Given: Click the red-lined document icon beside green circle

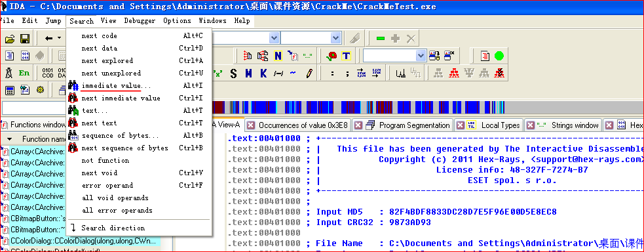Looking at the screenshot, I should tap(485, 56).
